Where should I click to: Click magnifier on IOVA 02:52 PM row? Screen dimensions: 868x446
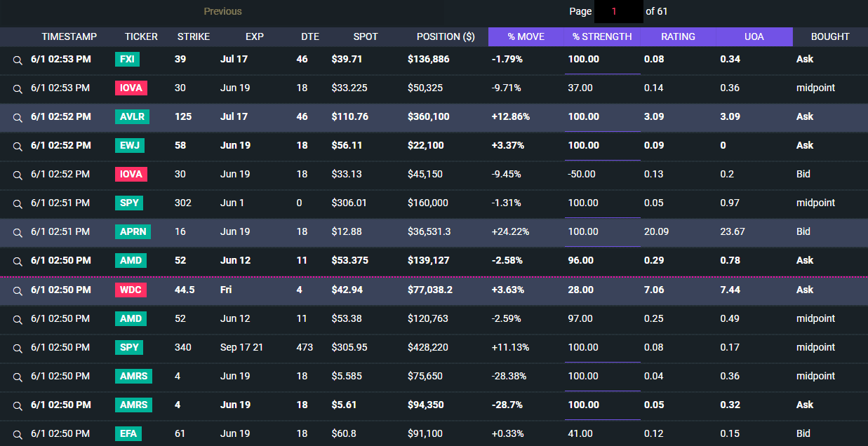pos(18,175)
